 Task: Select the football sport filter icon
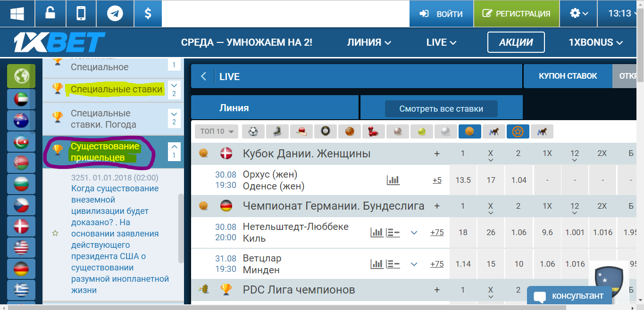tap(253, 131)
